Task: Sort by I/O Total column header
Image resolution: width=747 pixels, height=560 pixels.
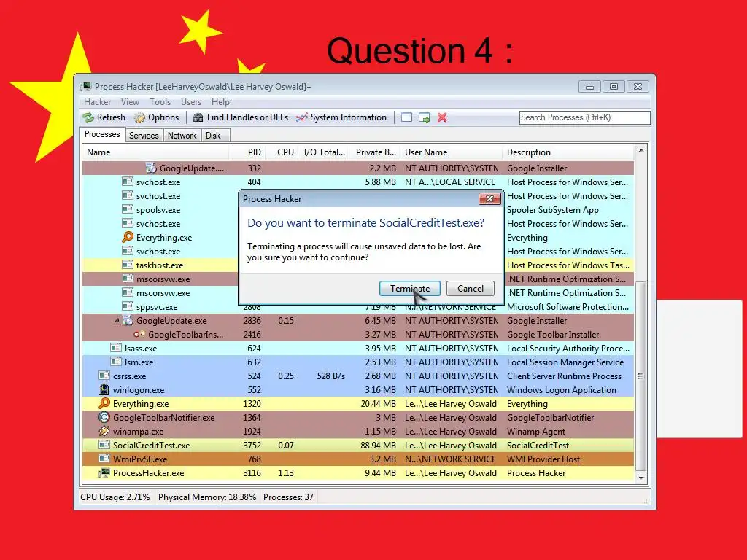Action: coord(325,152)
